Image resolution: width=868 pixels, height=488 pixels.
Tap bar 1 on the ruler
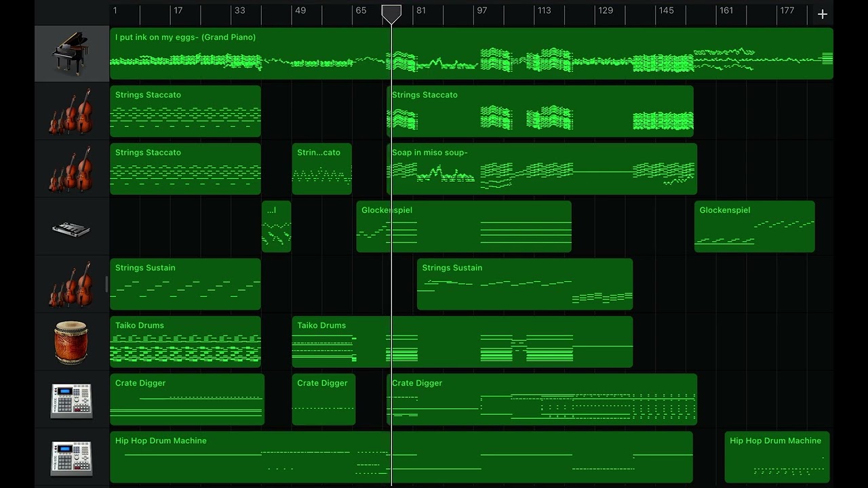[x=115, y=11]
